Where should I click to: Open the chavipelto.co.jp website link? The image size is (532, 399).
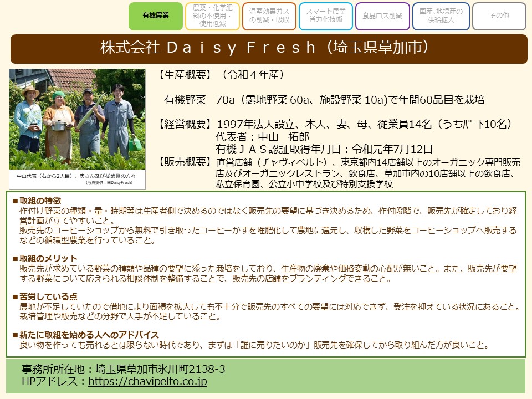coord(147,382)
